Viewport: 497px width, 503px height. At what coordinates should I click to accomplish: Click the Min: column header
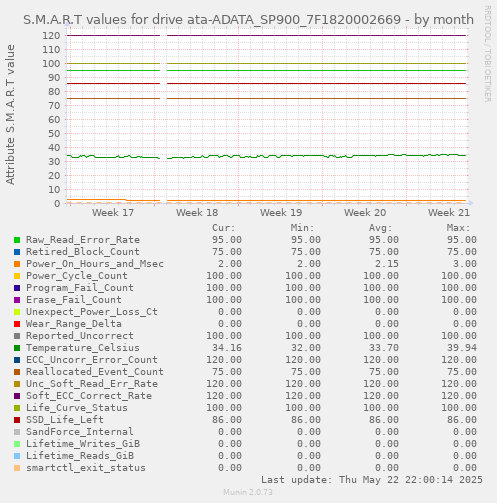tap(302, 228)
